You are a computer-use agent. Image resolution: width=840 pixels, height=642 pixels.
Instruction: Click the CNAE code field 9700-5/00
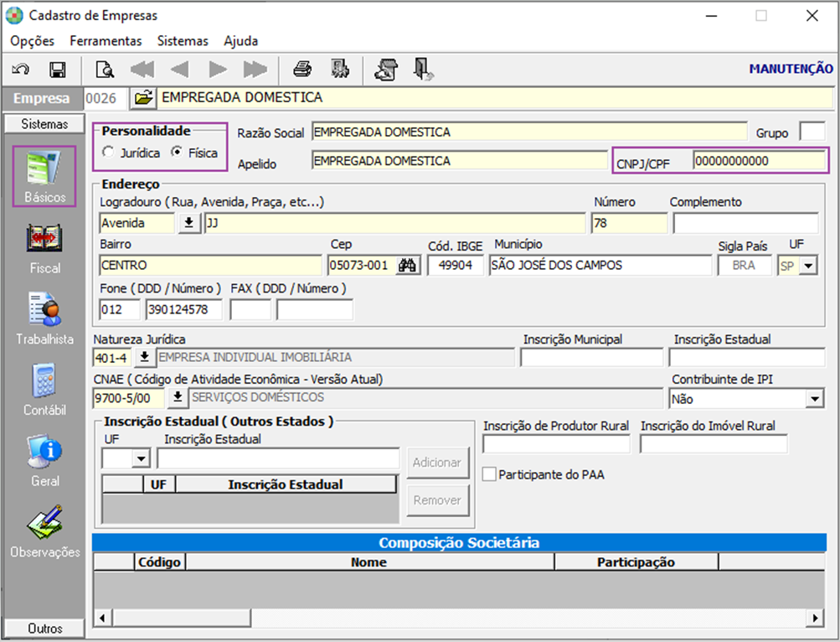tap(129, 398)
